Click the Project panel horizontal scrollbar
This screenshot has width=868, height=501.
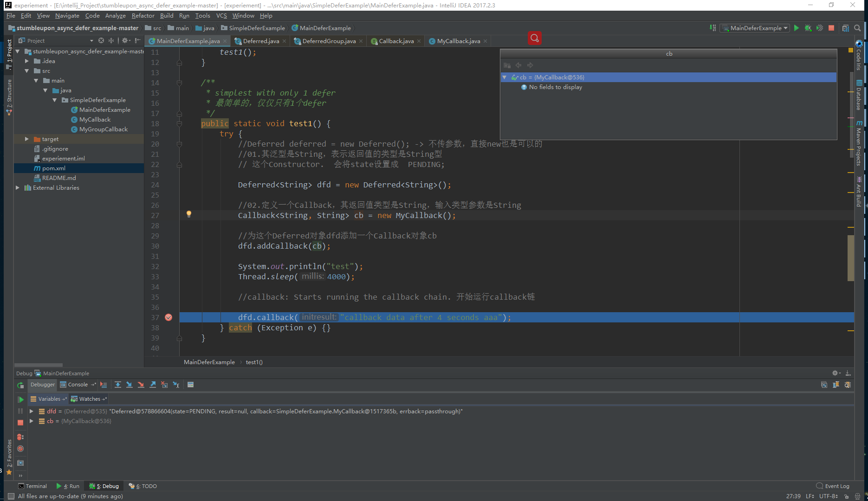click(x=38, y=365)
